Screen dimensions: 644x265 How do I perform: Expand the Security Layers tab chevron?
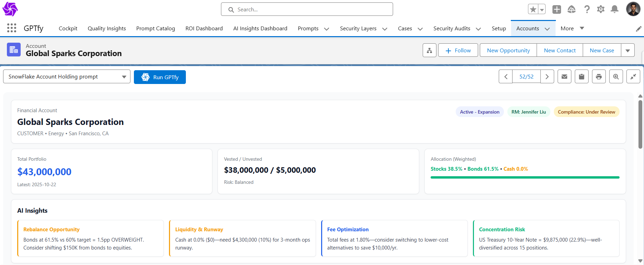coord(385,29)
